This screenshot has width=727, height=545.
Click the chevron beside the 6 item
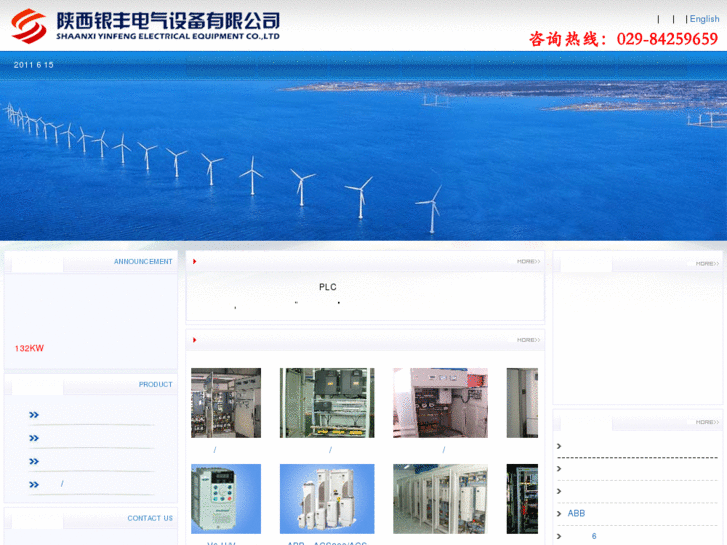point(559,536)
